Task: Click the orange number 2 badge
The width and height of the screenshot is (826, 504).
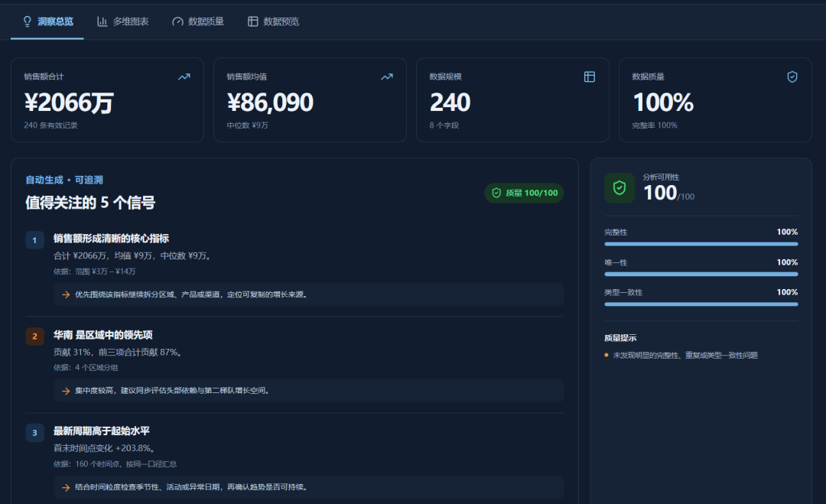Action: click(x=34, y=336)
